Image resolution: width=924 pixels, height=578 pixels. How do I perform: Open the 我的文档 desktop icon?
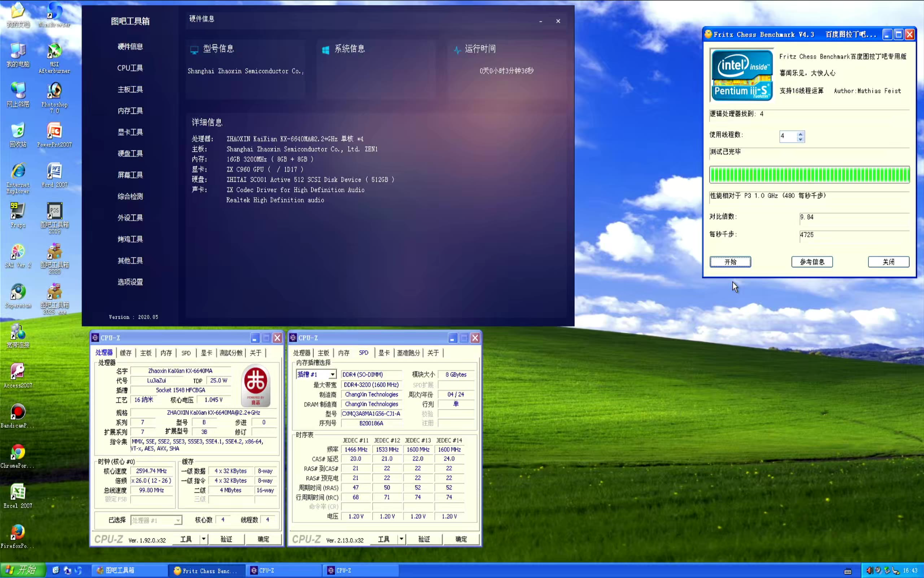point(18,14)
